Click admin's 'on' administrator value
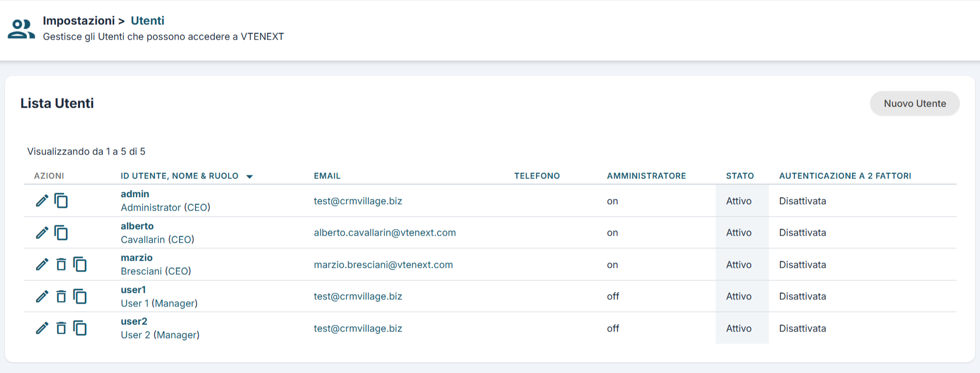This screenshot has height=373, width=980. tap(613, 201)
